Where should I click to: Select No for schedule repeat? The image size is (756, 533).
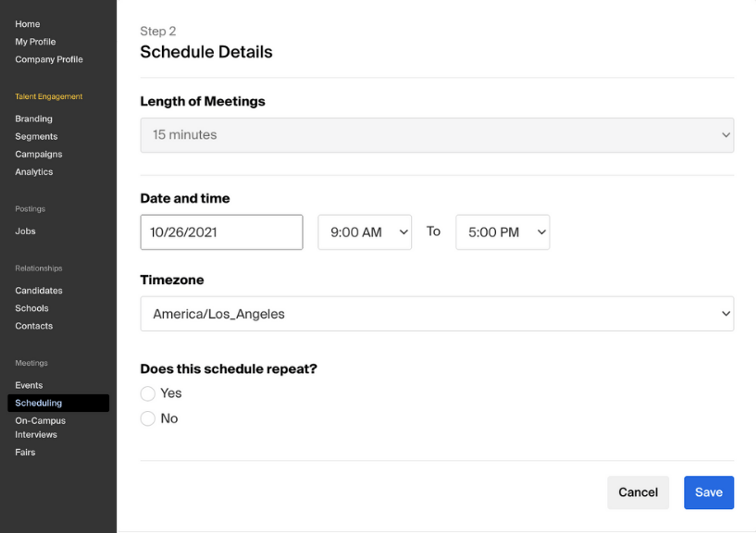147,419
